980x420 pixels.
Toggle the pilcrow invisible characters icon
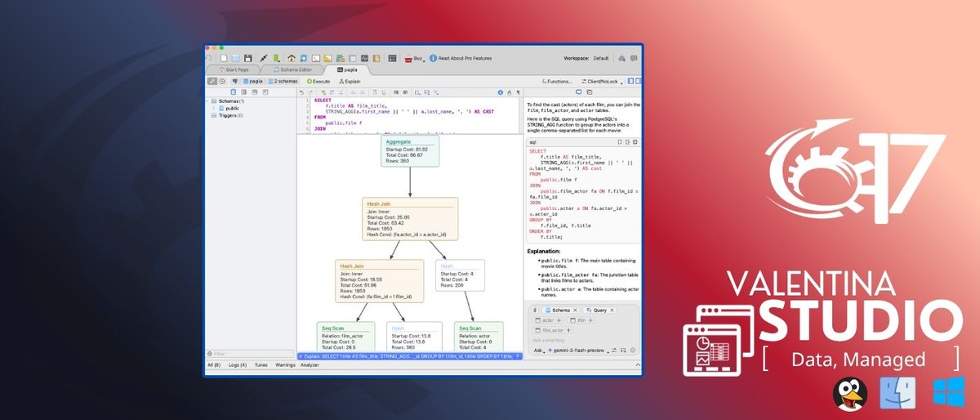[x=519, y=92]
